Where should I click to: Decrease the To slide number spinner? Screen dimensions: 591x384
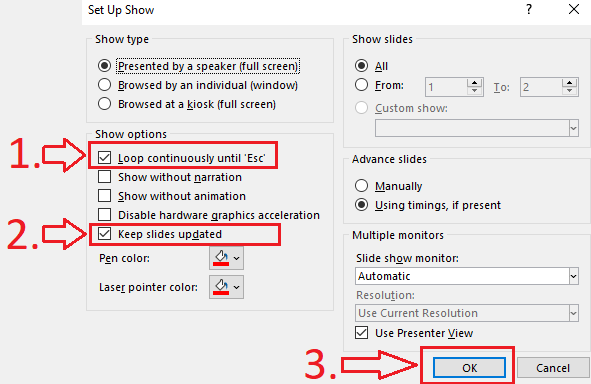pos(570,91)
